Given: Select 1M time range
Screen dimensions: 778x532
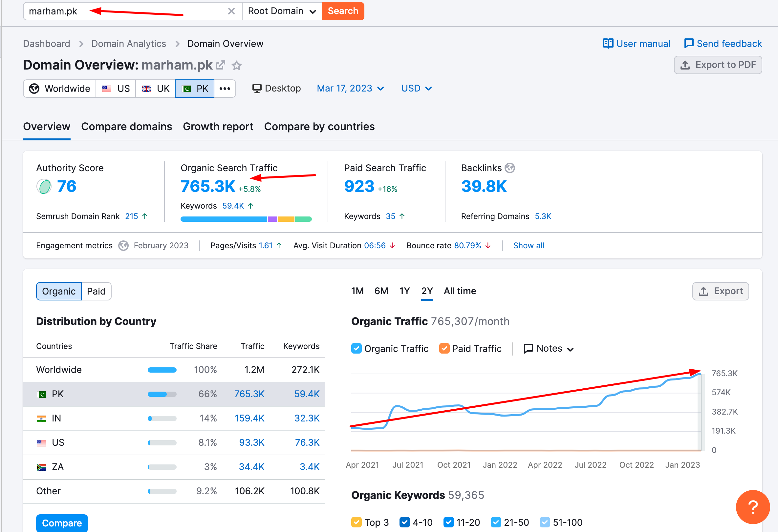Looking at the screenshot, I should (357, 291).
